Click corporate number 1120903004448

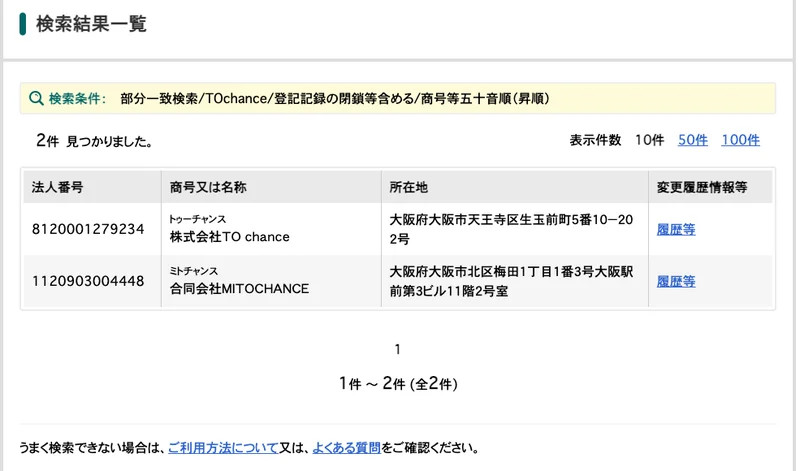(x=88, y=281)
